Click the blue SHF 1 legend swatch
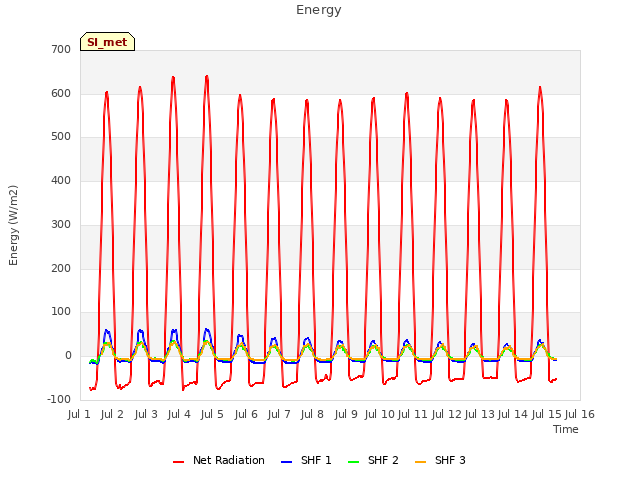The width and height of the screenshot is (640, 480). coord(287,462)
